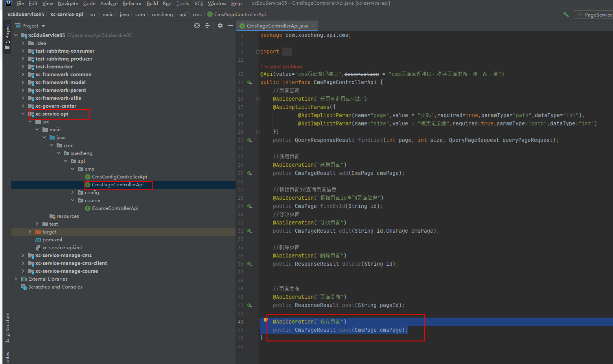Click the findList method name on line 21
The width and height of the screenshot is (613, 364).
pos(370,140)
